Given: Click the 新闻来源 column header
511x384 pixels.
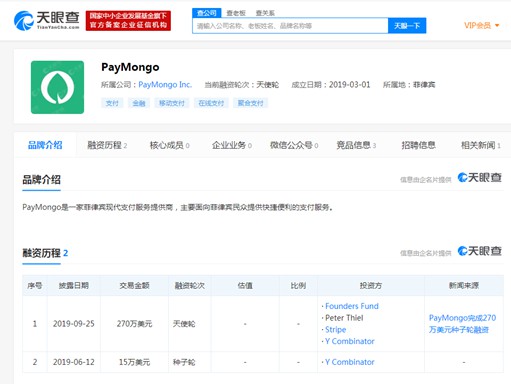Looking at the screenshot, I should pyautogui.click(x=464, y=286).
